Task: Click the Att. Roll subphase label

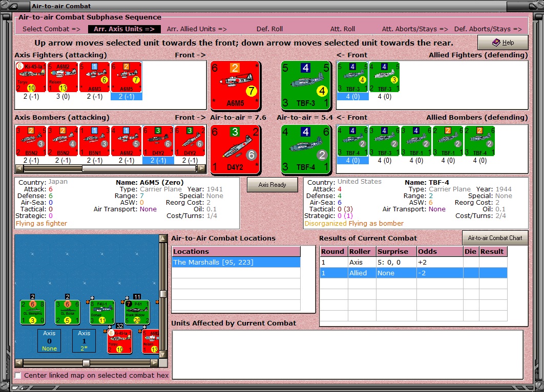Action: 342,29
